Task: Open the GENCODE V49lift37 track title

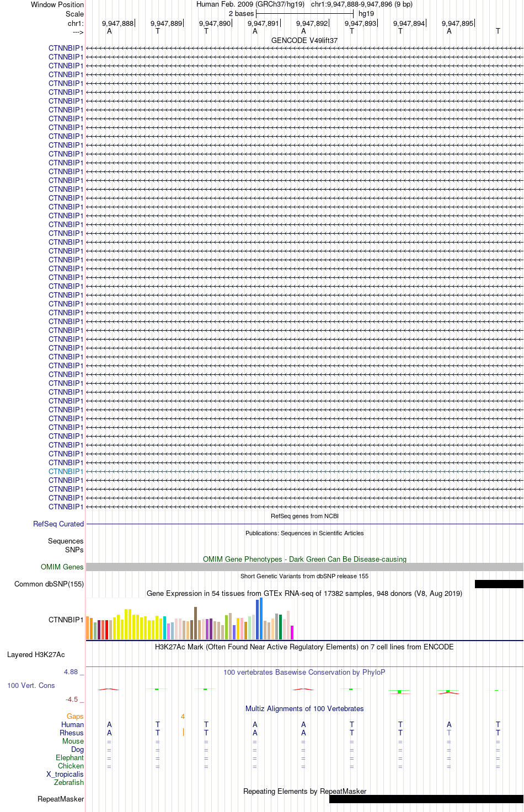Action: 304,41
